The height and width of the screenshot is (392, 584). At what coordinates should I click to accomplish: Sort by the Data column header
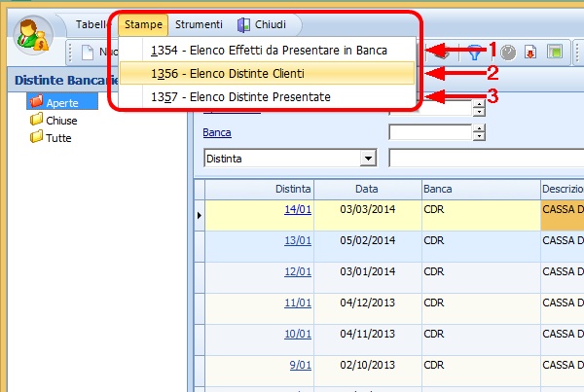(366, 187)
